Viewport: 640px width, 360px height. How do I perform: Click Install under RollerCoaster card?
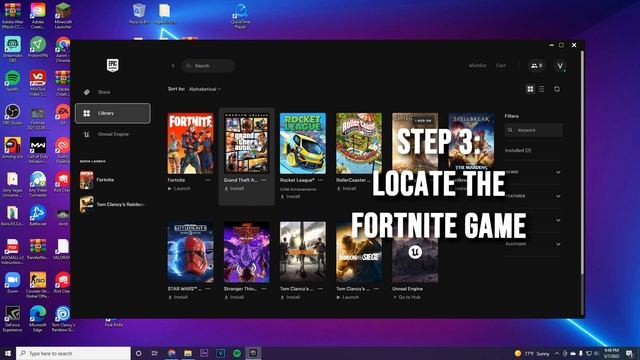click(347, 189)
